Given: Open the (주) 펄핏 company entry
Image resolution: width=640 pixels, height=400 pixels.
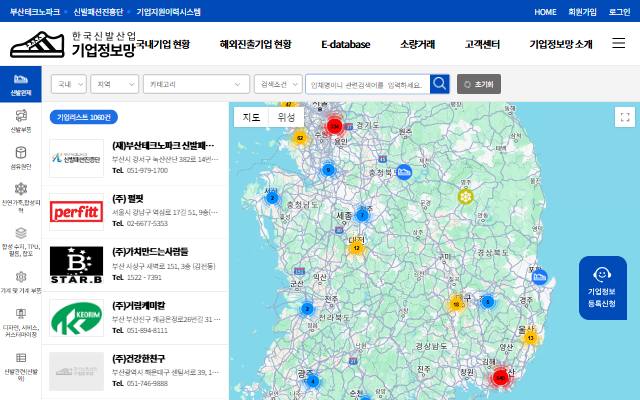Looking at the screenshot, I should pos(128,199).
